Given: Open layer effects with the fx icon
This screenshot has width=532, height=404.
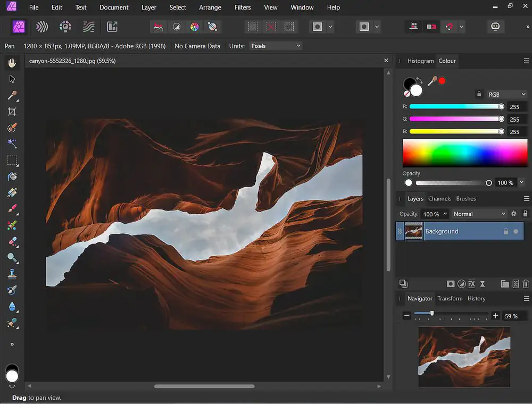Looking at the screenshot, I should [x=471, y=284].
